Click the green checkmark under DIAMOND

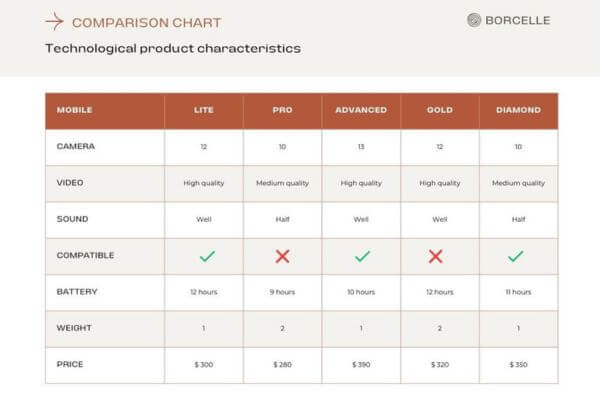coord(516,256)
